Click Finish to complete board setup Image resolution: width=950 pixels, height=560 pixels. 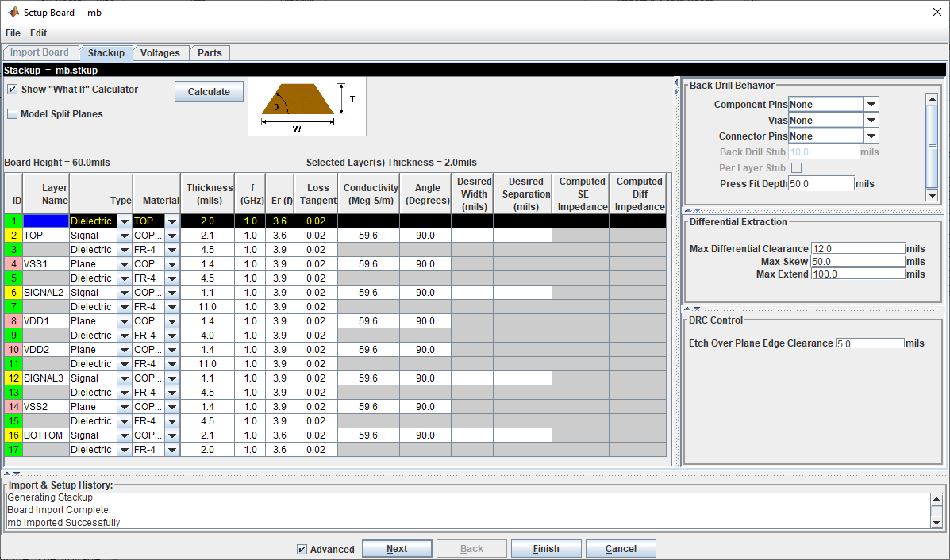545,548
